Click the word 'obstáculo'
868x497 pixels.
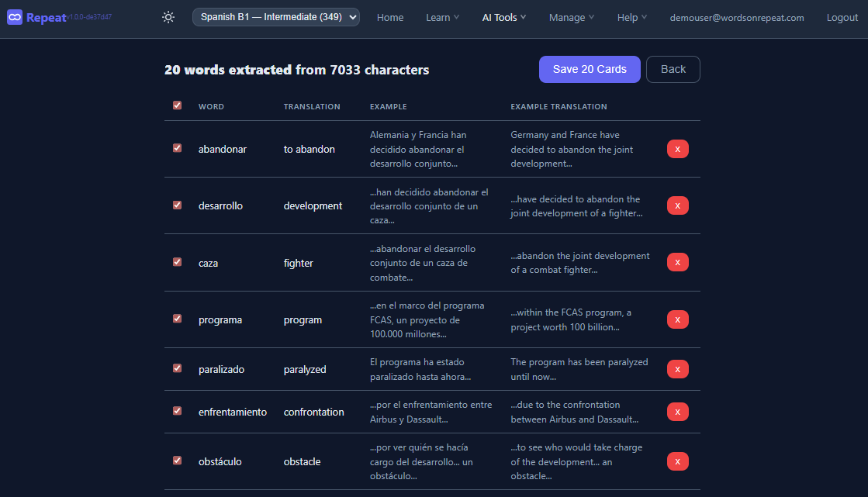[x=220, y=461]
